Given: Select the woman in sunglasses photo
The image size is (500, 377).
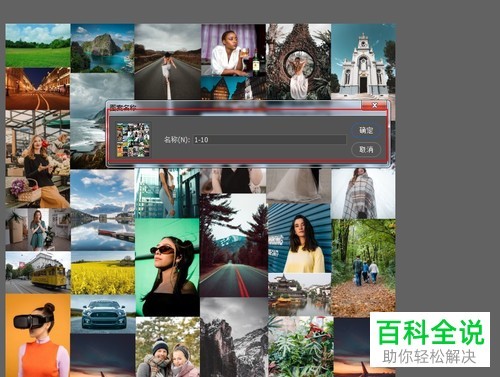Looking at the screenshot, I should tap(167, 267).
